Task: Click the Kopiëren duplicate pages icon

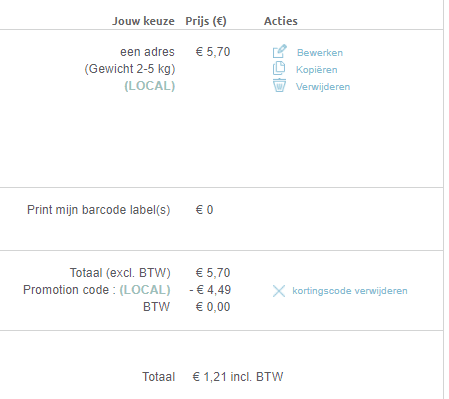Action: tap(279, 68)
